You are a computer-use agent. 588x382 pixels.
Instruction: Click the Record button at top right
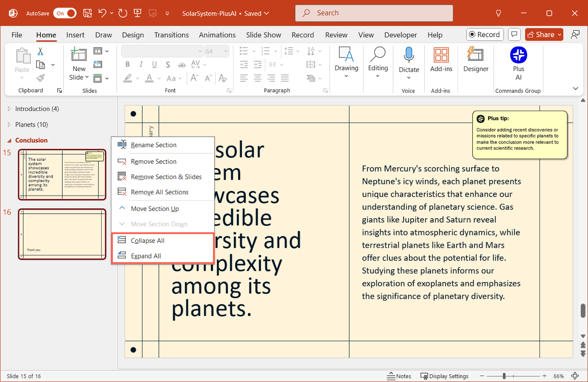(x=484, y=34)
